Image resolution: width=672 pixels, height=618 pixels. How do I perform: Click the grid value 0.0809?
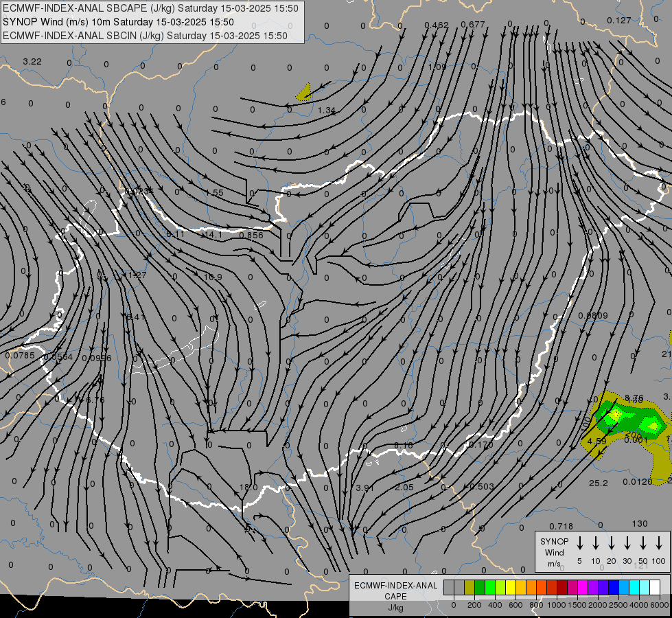[592, 316]
